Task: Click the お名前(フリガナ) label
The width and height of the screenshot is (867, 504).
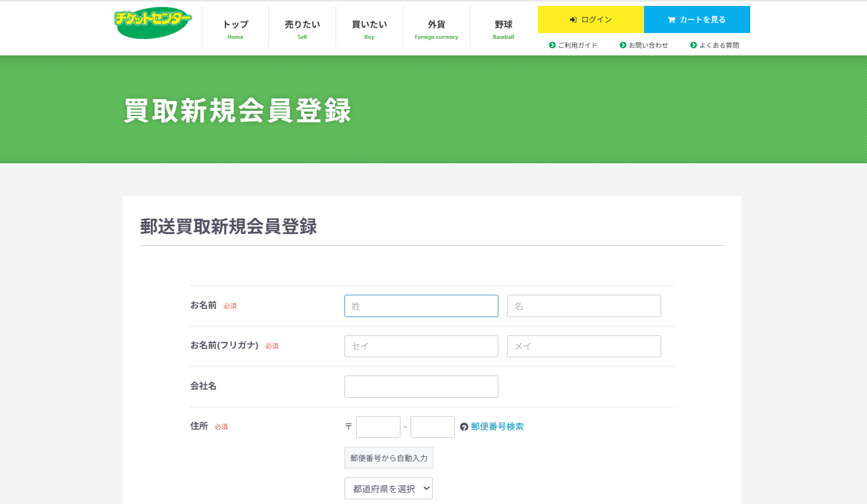Action: click(224, 345)
